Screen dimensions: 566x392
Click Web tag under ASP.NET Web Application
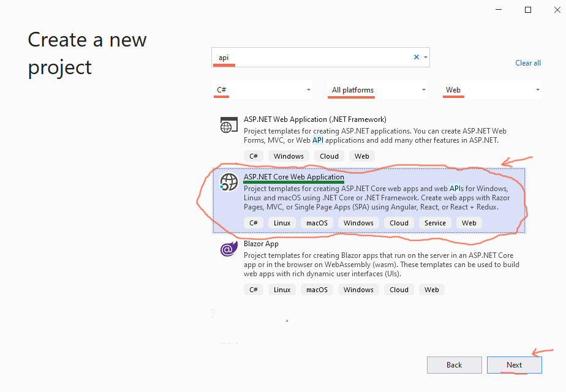point(361,156)
